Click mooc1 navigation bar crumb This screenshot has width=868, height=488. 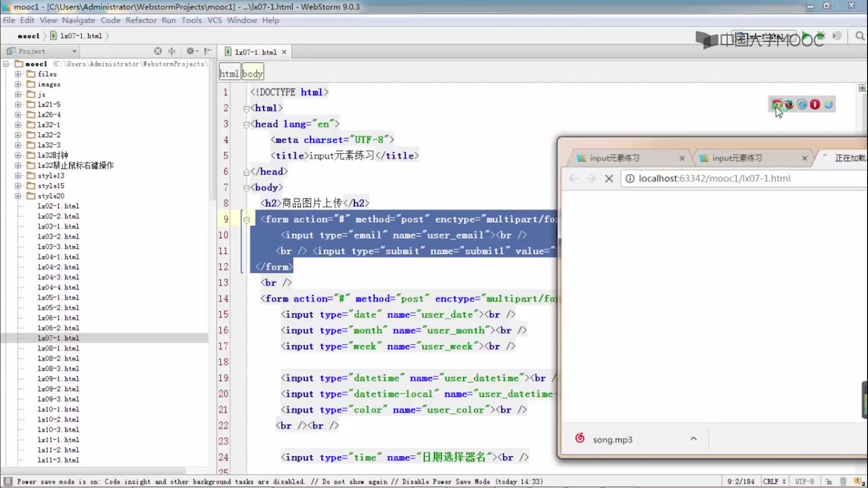point(28,36)
